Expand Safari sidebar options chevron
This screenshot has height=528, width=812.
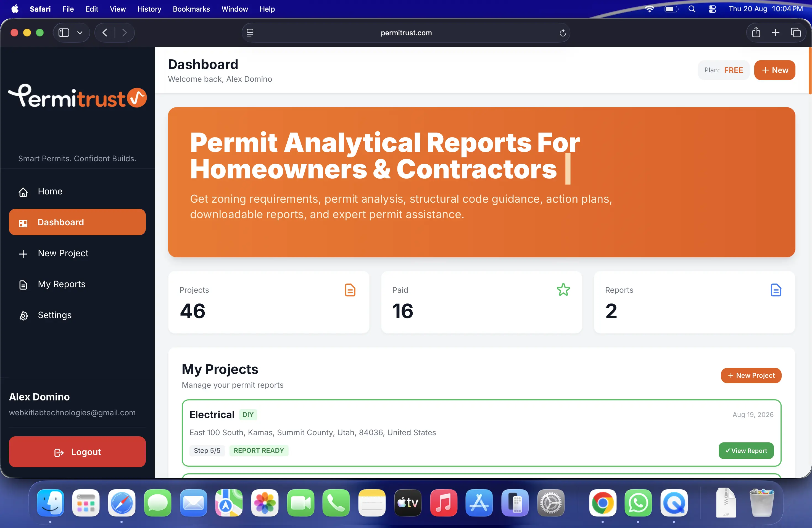(80, 33)
